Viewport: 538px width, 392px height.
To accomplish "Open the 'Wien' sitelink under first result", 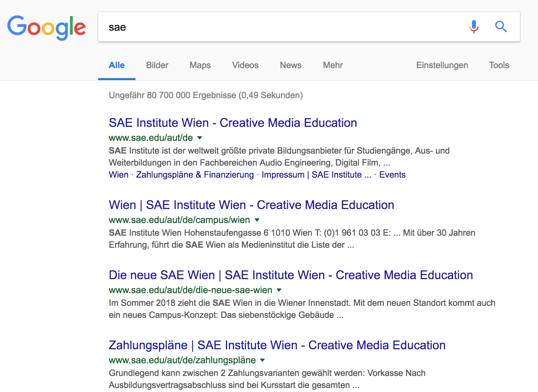I will [118, 175].
